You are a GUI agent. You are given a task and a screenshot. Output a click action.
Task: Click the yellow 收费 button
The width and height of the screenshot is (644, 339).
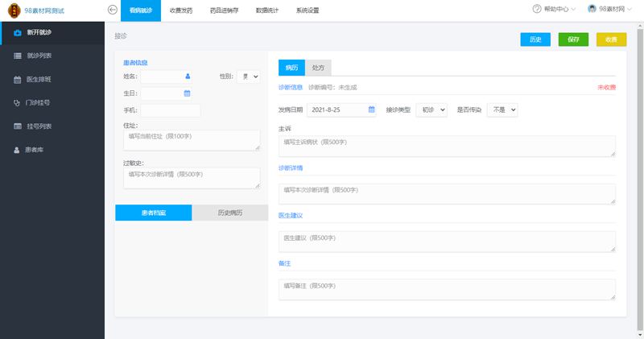click(x=611, y=39)
